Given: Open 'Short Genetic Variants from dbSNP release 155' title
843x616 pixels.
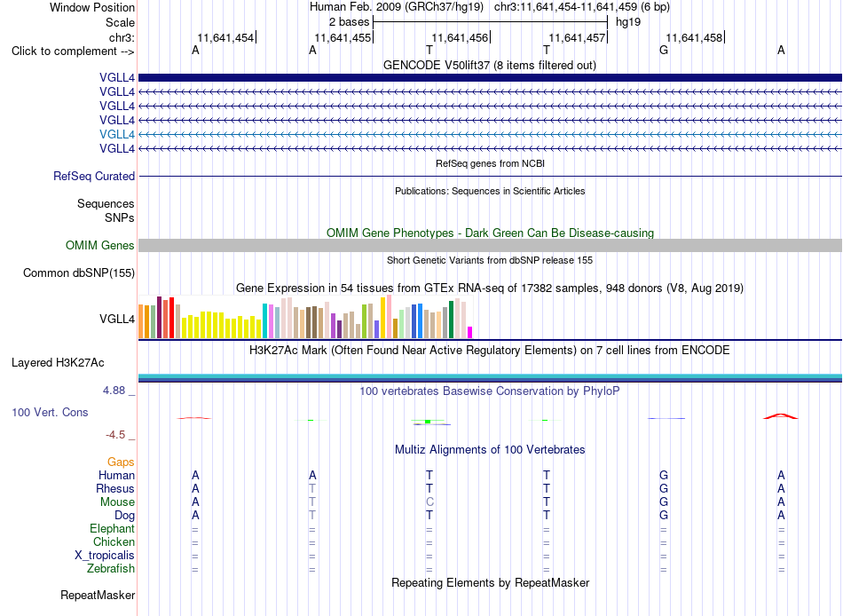Looking at the screenshot, I should tap(490, 260).
